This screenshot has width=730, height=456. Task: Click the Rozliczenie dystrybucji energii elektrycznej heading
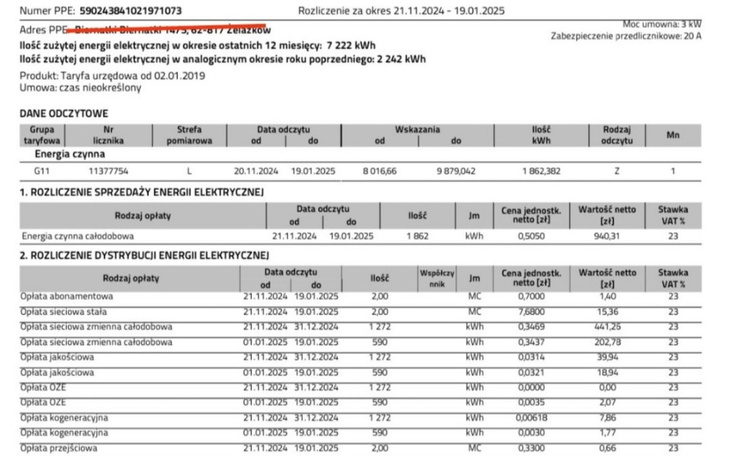pyautogui.click(x=138, y=255)
